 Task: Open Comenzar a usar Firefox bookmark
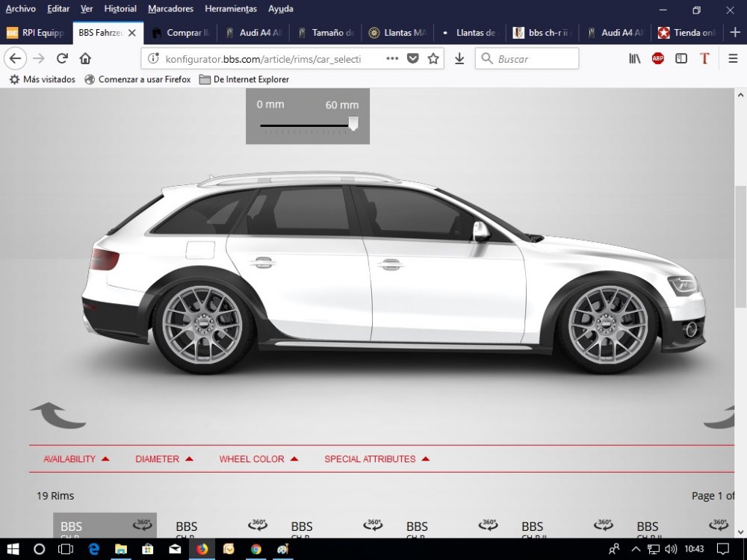point(137,80)
